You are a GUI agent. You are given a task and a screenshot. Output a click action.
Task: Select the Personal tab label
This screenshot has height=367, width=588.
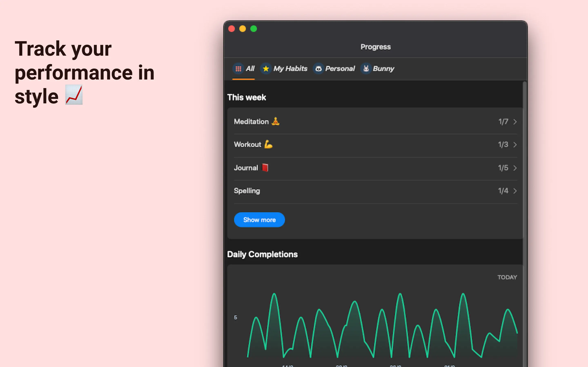[x=340, y=69]
